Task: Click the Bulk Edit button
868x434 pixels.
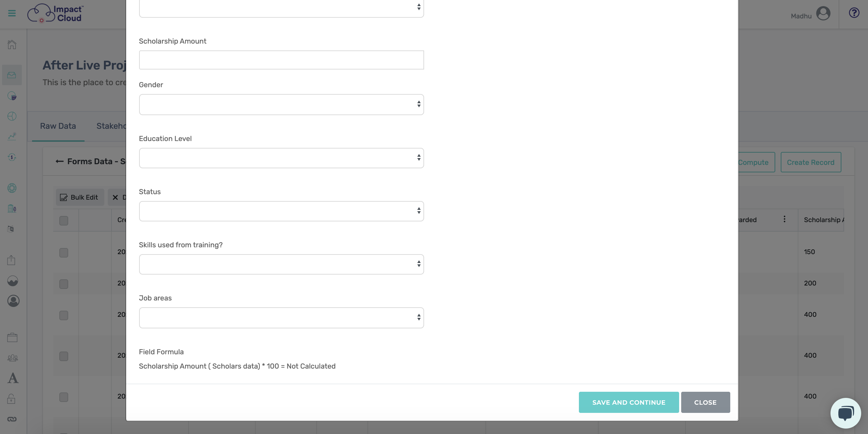Action: pos(80,198)
